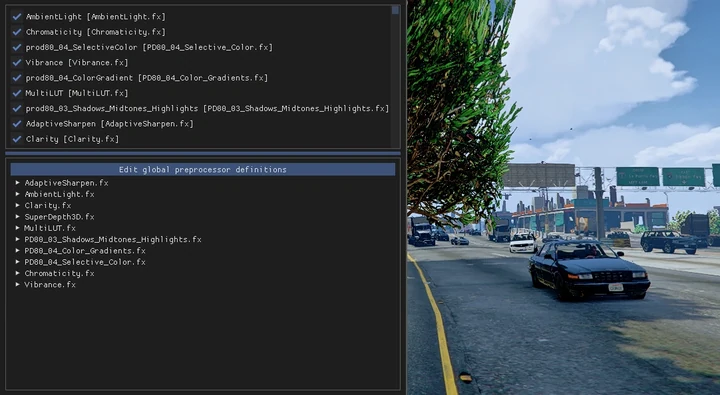
Task: Expand the MultiLUT.fx settings arrow
Action: (x=17, y=228)
